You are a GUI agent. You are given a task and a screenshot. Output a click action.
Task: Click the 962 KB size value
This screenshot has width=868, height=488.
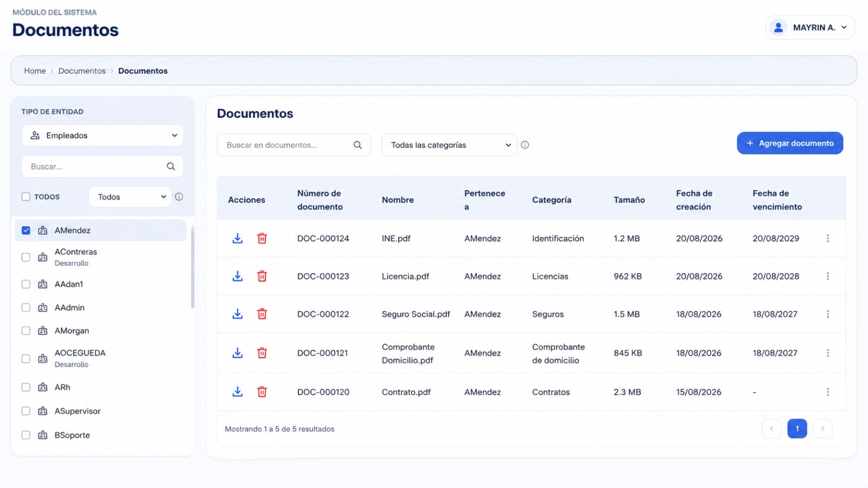click(628, 277)
